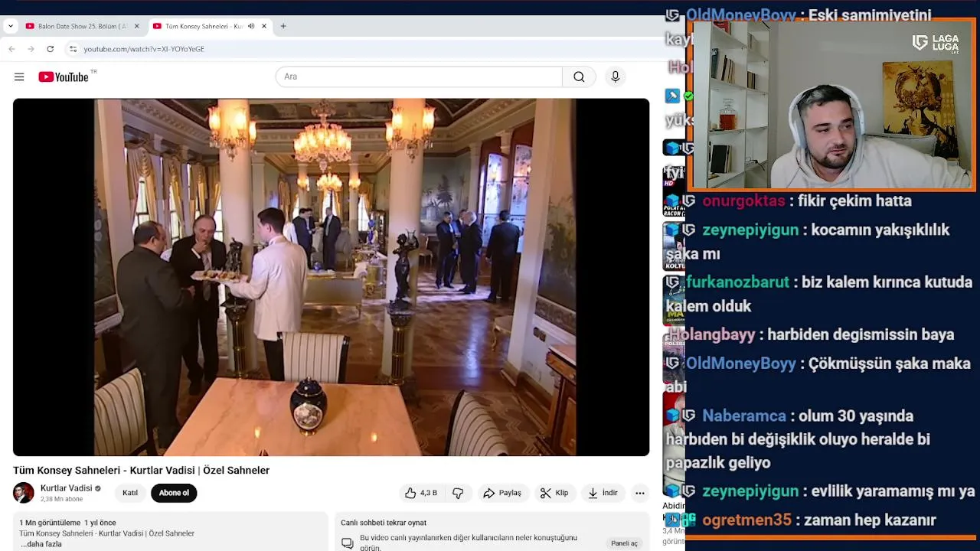Image resolution: width=980 pixels, height=551 pixels.
Task: Create a clip with Klip button
Action: [x=554, y=493]
